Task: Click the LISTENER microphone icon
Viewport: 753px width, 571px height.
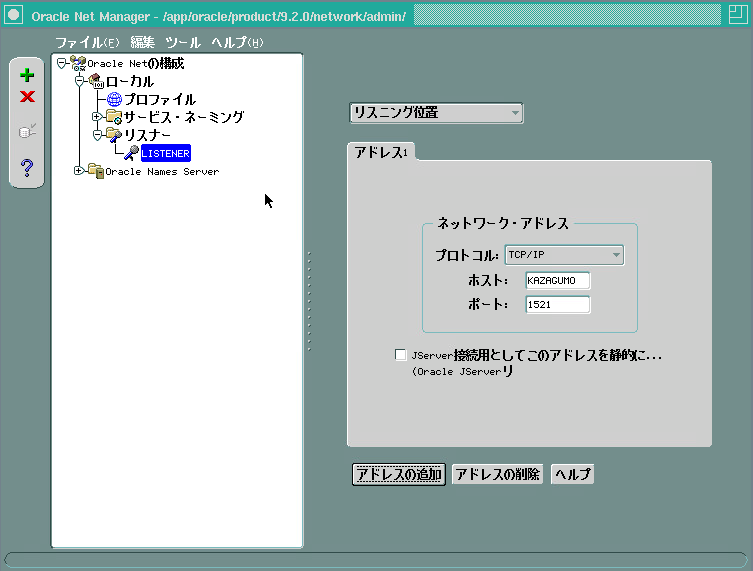Action: (x=132, y=153)
